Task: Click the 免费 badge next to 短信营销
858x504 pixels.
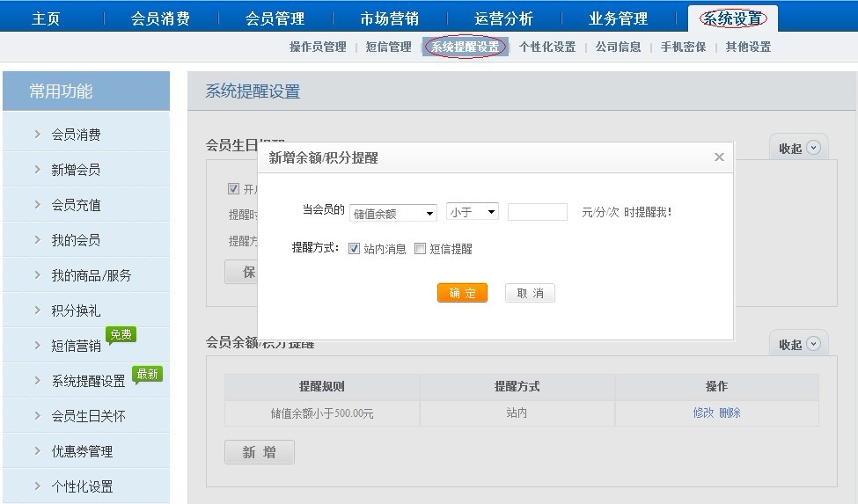Action: 121,334
